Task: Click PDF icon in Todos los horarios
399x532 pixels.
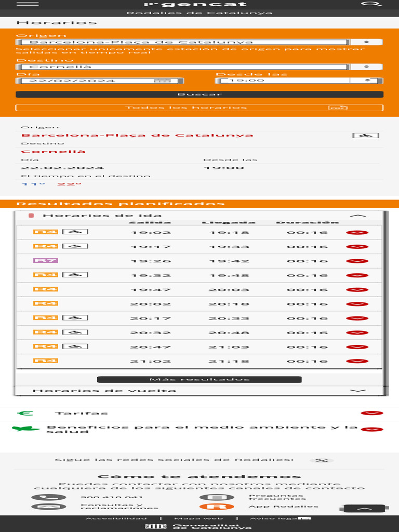Action: point(338,108)
